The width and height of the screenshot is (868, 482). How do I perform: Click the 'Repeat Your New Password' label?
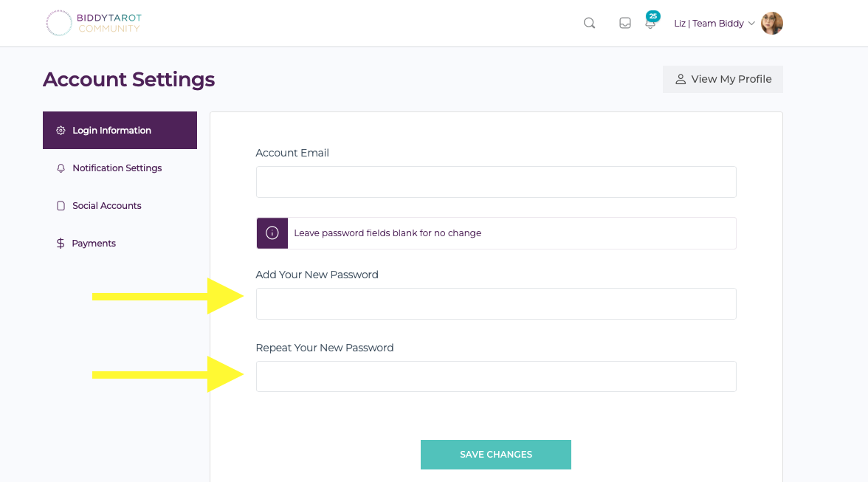(325, 348)
